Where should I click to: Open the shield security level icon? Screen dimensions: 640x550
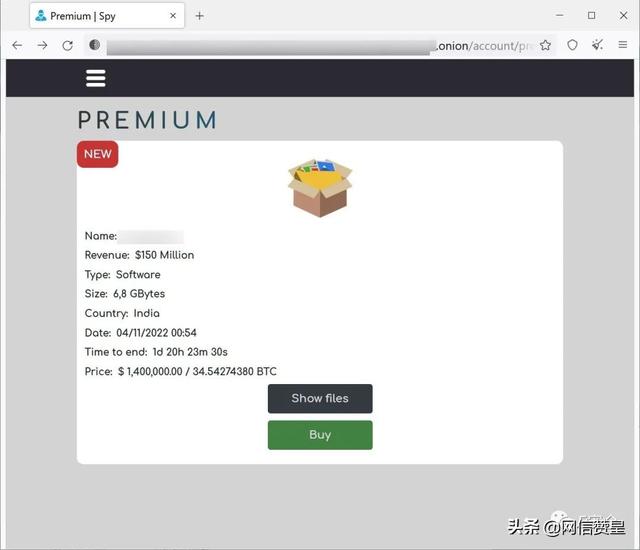tap(572, 45)
